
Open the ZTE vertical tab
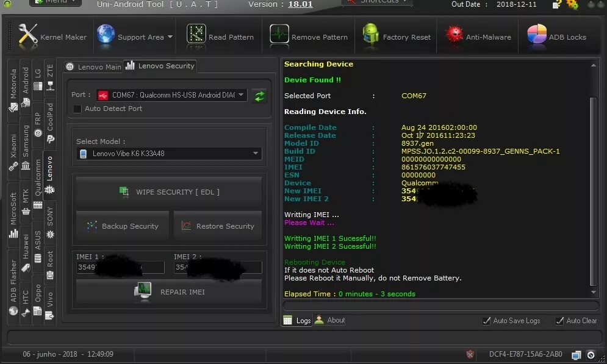click(50, 77)
